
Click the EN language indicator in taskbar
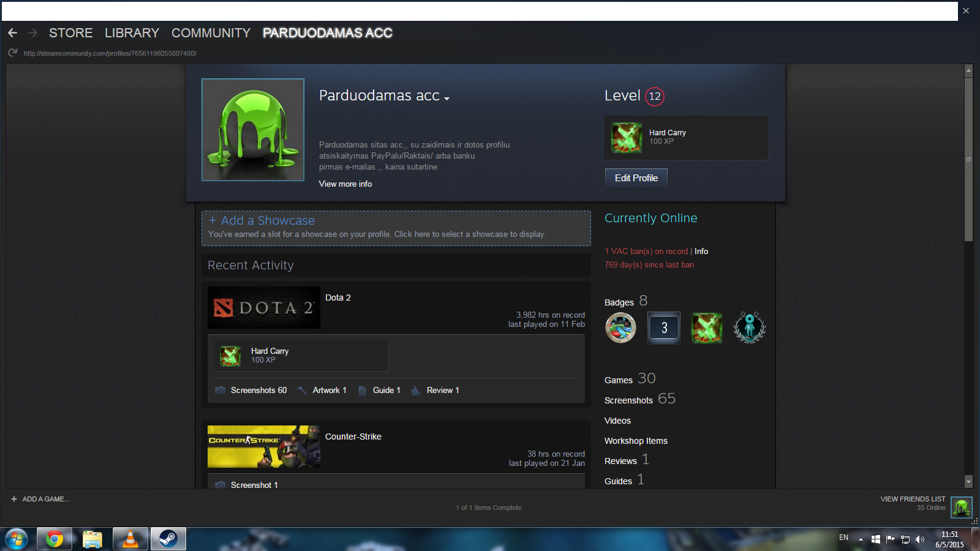tap(843, 538)
